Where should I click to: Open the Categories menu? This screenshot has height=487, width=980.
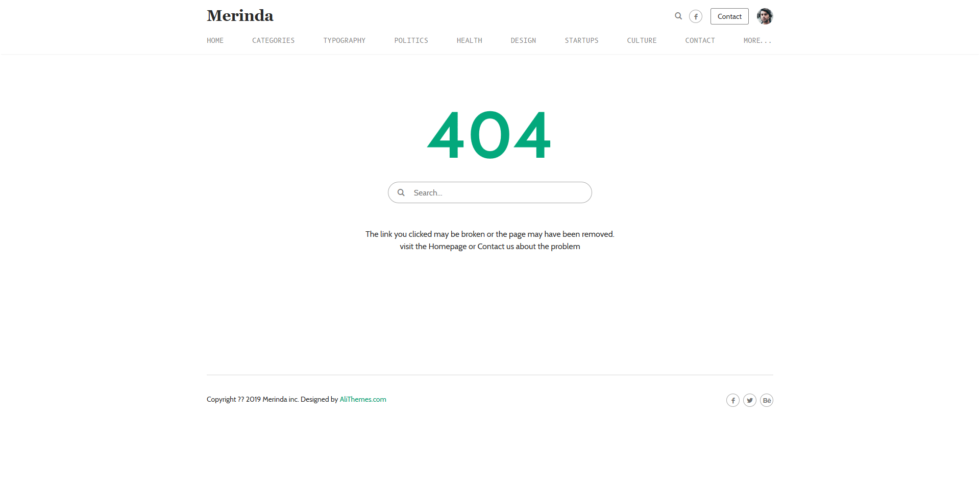273,40
